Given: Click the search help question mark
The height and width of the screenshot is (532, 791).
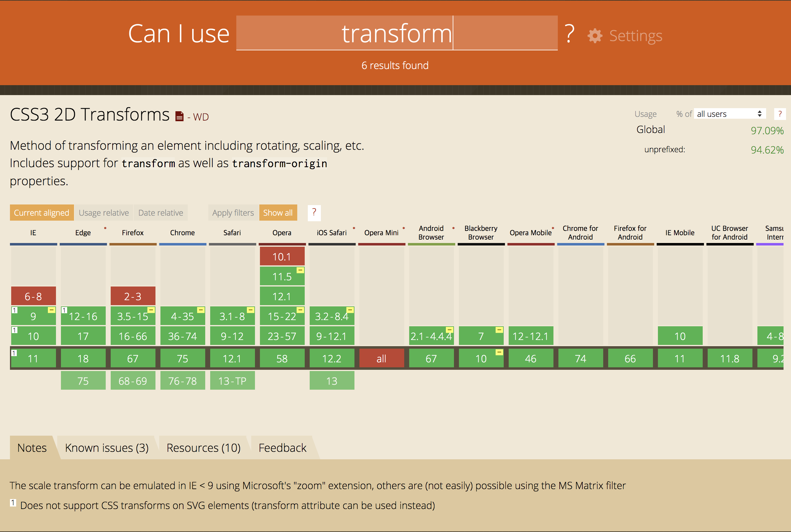Looking at the screenshot, I should click(x=569, y=34).
